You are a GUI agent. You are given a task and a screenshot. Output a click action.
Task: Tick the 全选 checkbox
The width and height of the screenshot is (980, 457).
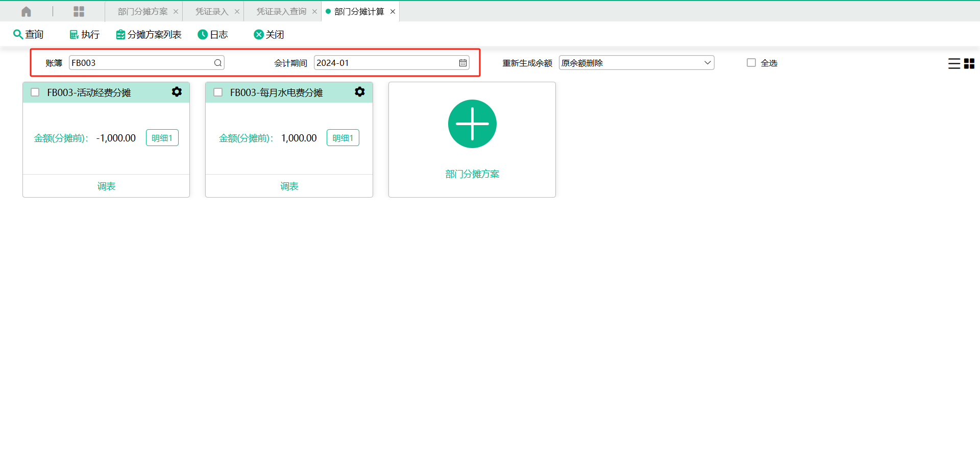point(751,62)
